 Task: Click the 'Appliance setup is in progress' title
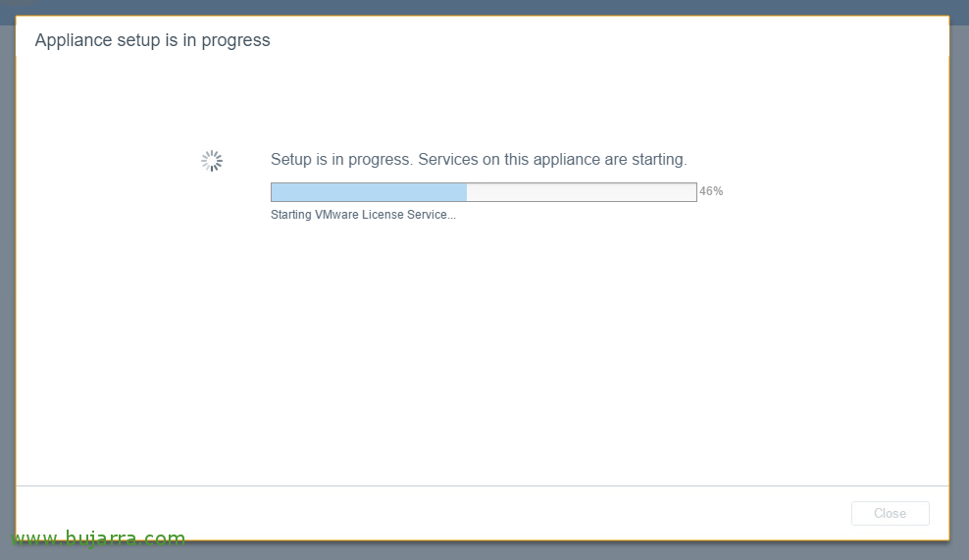tap(153, 40)
